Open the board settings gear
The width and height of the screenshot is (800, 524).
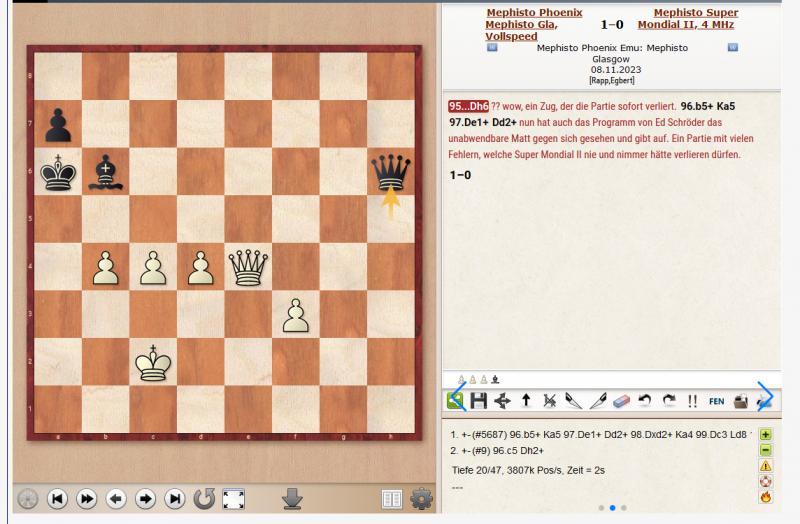(421, 497)
